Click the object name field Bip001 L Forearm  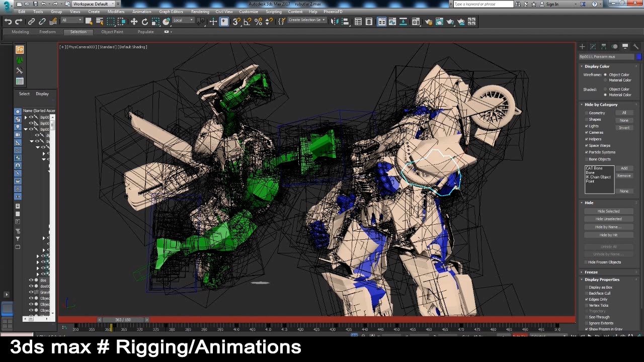606,57
